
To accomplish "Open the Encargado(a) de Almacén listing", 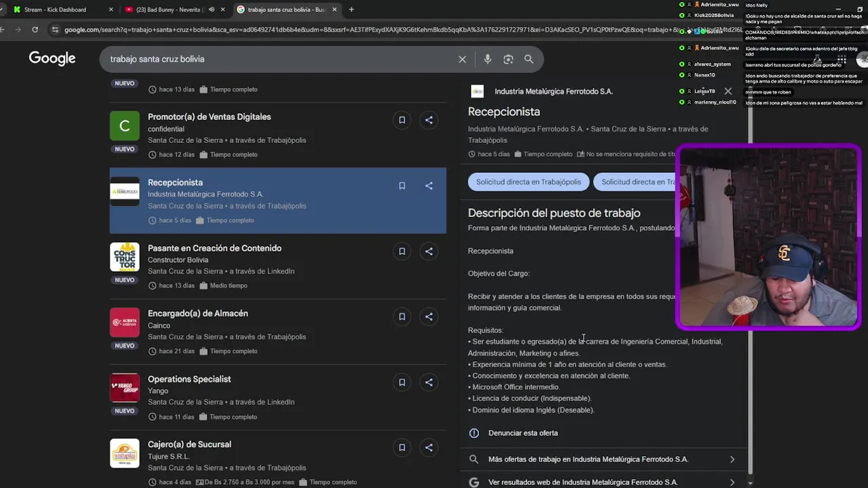I will [198, 313].
